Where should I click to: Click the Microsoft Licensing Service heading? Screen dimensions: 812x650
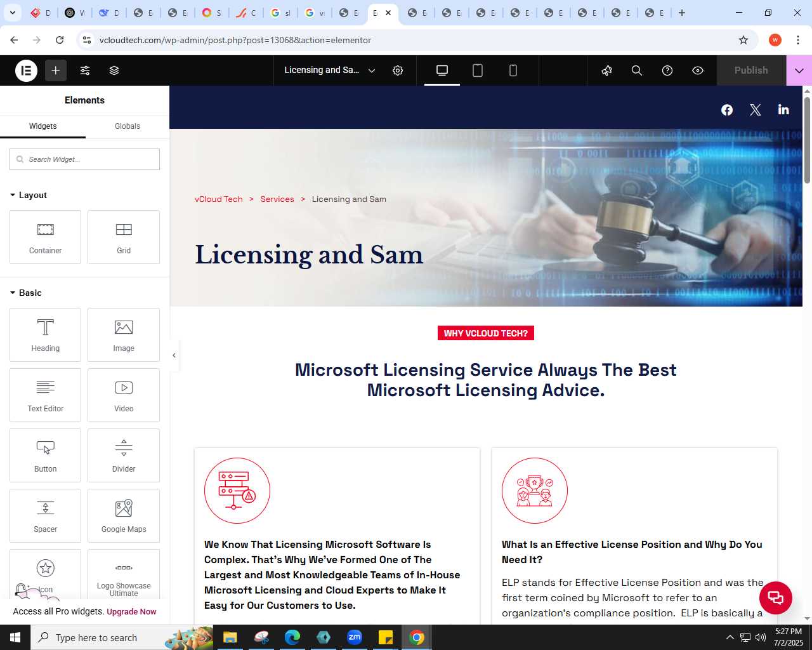pyautogui.click(x=486, y=380)
